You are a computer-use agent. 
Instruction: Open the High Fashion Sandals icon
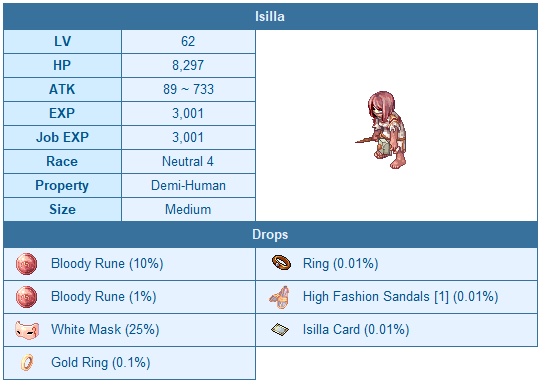coord(279,297)
